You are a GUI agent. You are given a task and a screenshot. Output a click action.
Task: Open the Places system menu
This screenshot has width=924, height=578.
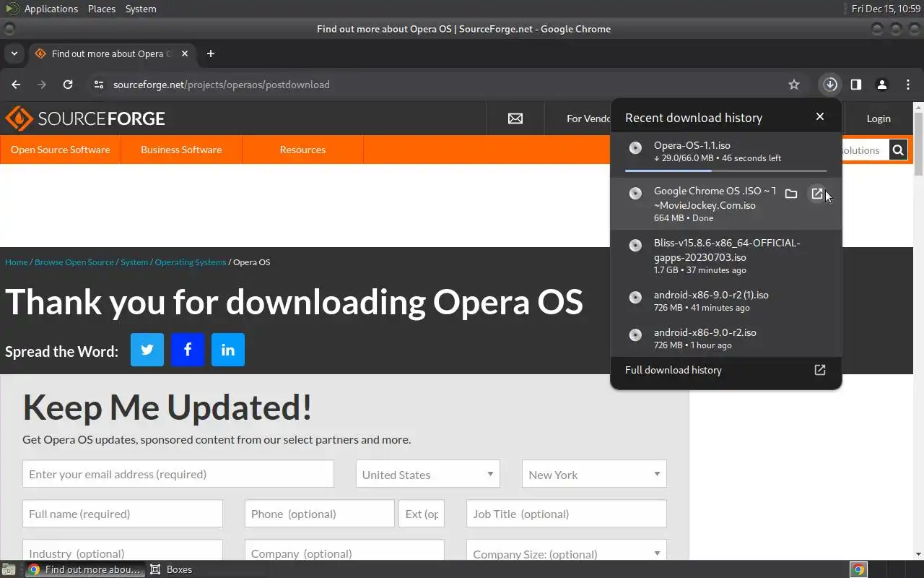click(x=102, y=9)
